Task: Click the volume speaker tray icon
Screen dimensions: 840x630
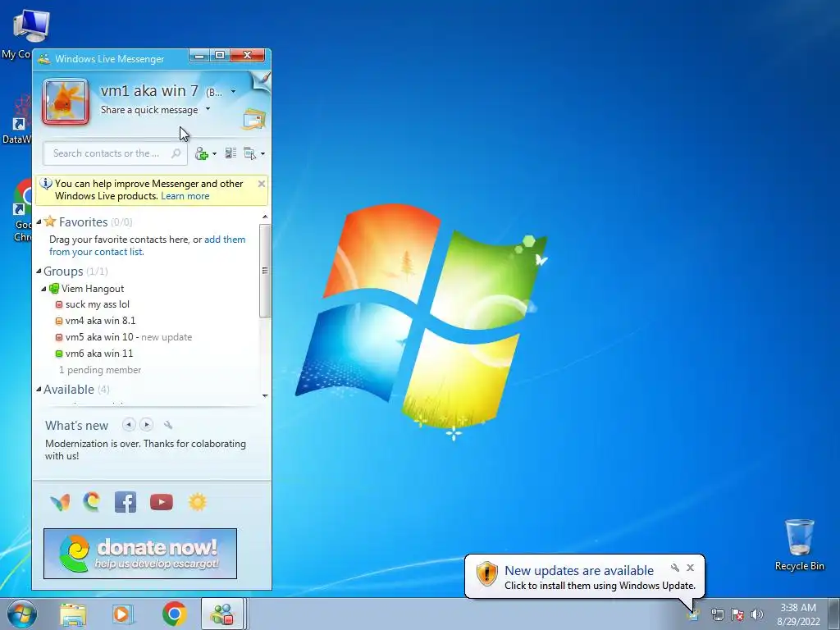Action: click(x=756, y=614)
